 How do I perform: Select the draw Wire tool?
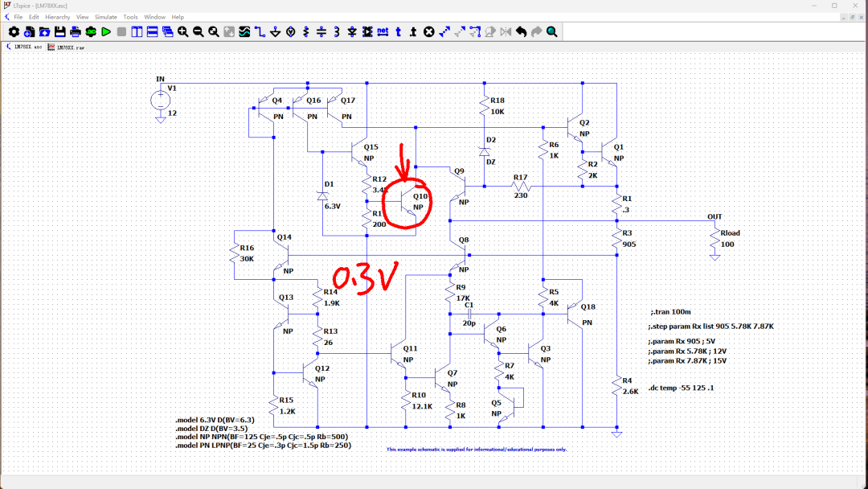260,32
